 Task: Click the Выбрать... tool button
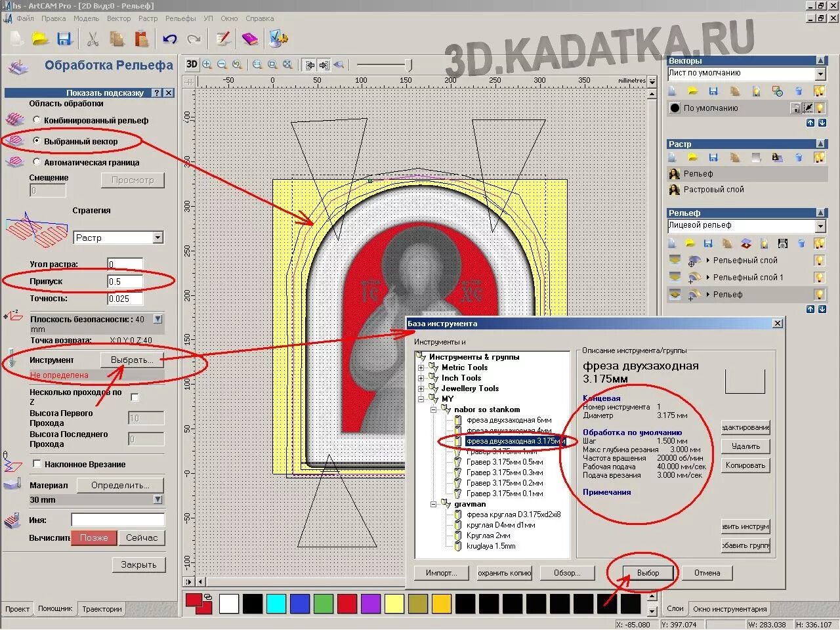(x=132, y=360)
